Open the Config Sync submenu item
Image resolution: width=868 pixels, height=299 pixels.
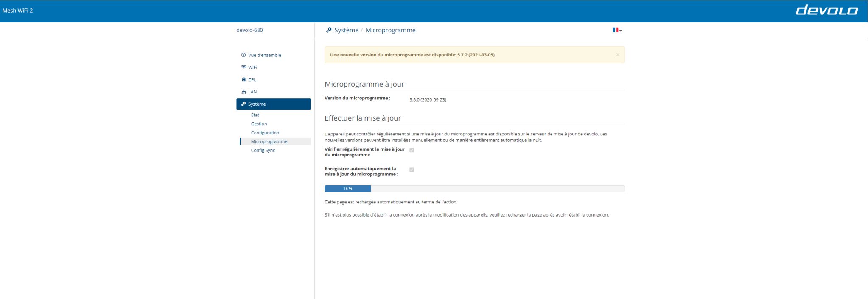pyautogui.click(x=263, y=150)
